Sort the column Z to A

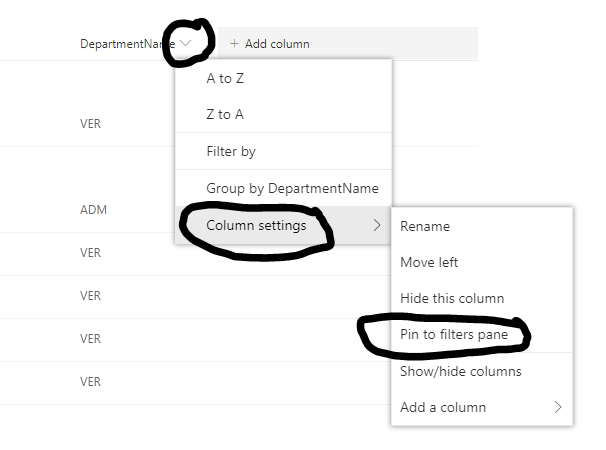click(x=225, y=114)
